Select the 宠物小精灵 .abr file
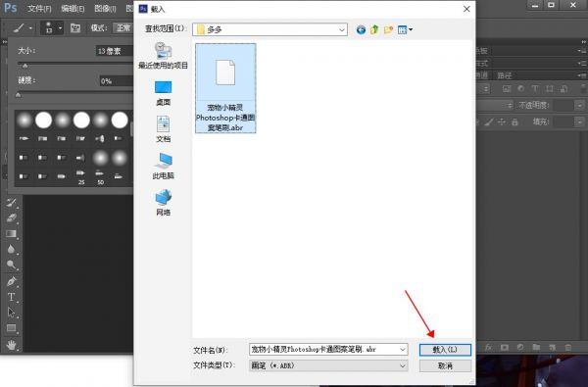 pyautogui.click(x=225, y=88)
